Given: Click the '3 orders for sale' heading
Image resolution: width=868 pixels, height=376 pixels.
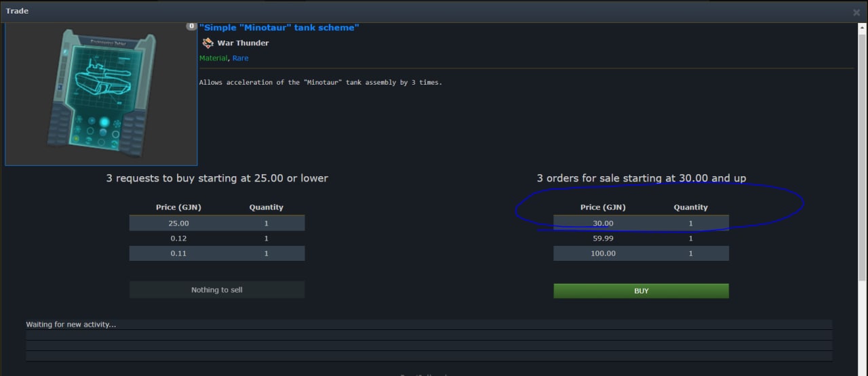Looking at the screenshot, I should click(x=642, y=178).
